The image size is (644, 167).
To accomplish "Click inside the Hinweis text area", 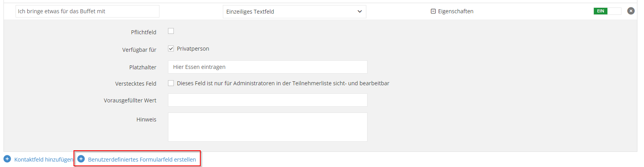I will 268,127.
